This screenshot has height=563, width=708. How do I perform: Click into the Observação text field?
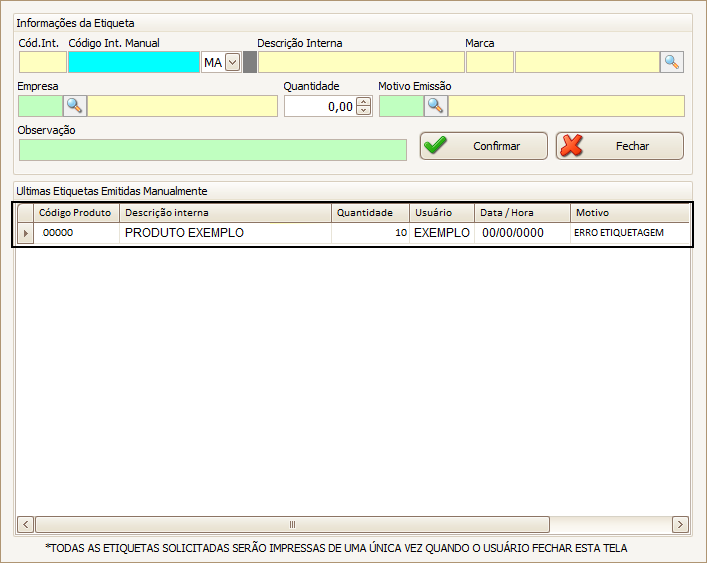pos(212,150)
